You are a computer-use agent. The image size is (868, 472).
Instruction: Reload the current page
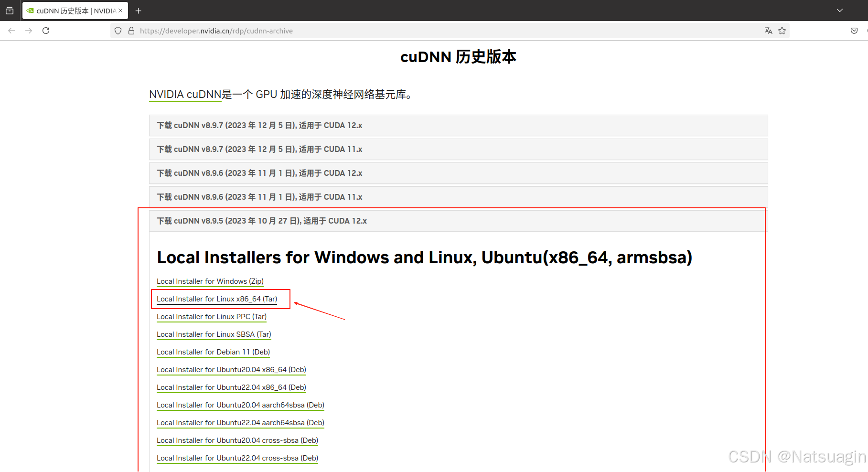(46, 31)
